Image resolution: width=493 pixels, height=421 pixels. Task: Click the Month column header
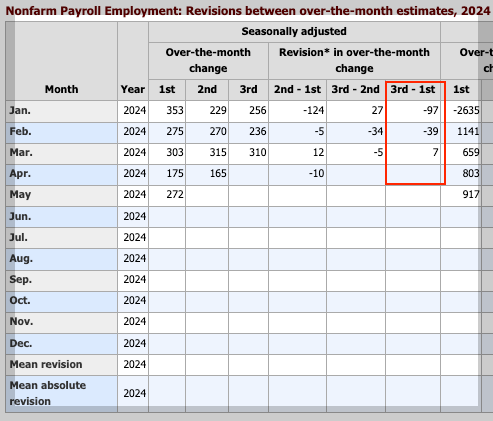pos(62,89)
